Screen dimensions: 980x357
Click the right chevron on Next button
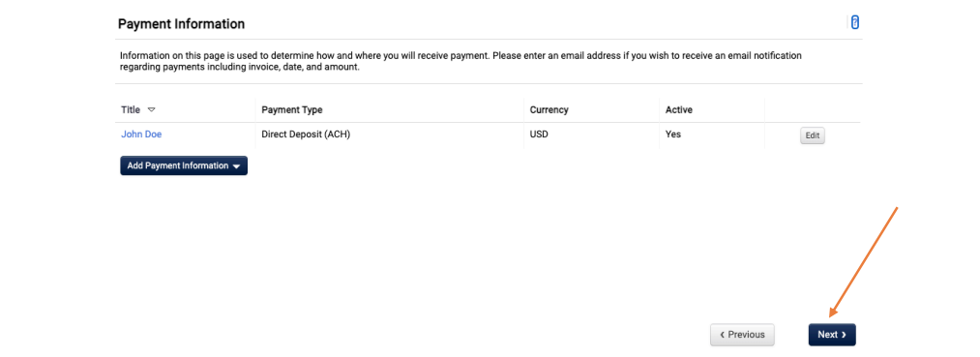[844, 335]
